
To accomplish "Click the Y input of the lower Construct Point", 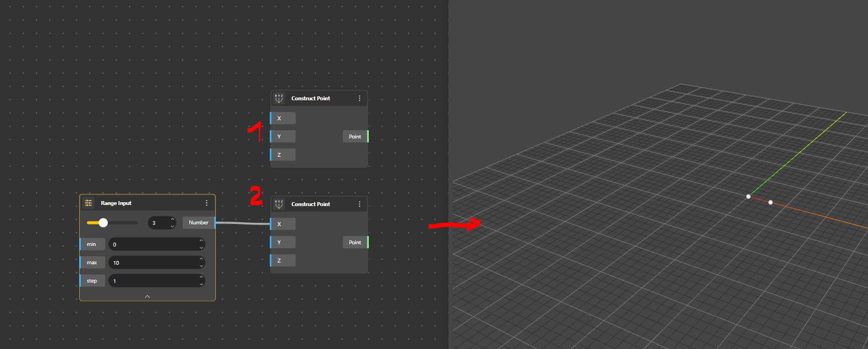I will coord(283,242).
